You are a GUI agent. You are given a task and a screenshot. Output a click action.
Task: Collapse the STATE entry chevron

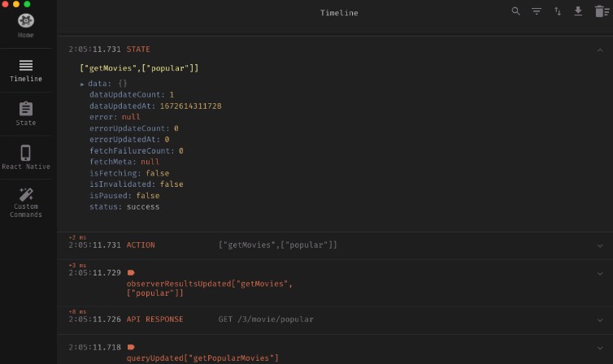pos(600,50)
